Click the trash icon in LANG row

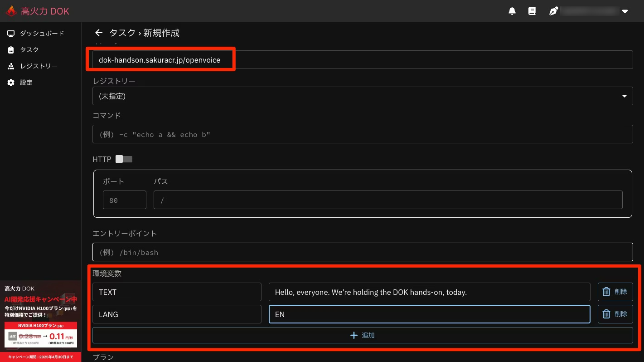(606, 314)
